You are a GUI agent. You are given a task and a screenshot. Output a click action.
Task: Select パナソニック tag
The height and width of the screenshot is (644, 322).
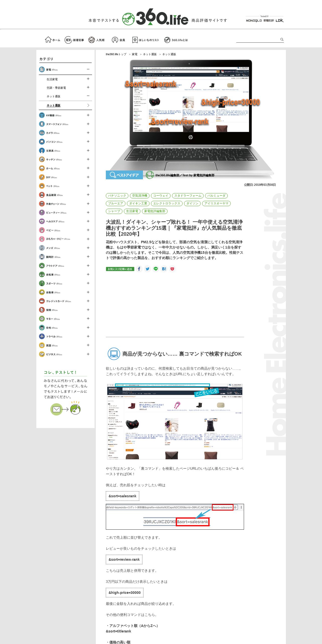coord(117,196)
